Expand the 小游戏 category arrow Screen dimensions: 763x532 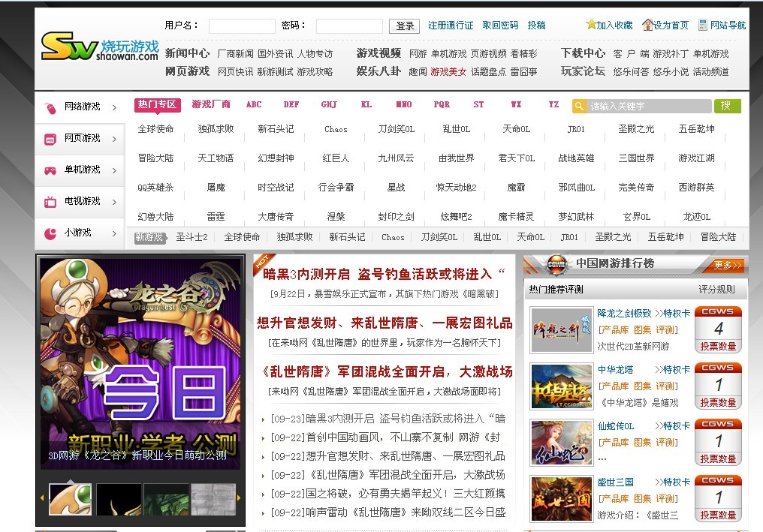[114, 233]
